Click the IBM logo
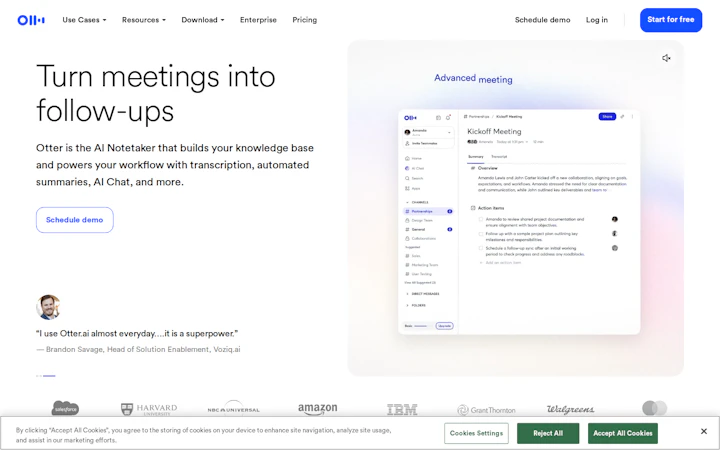 pos(402,409)
